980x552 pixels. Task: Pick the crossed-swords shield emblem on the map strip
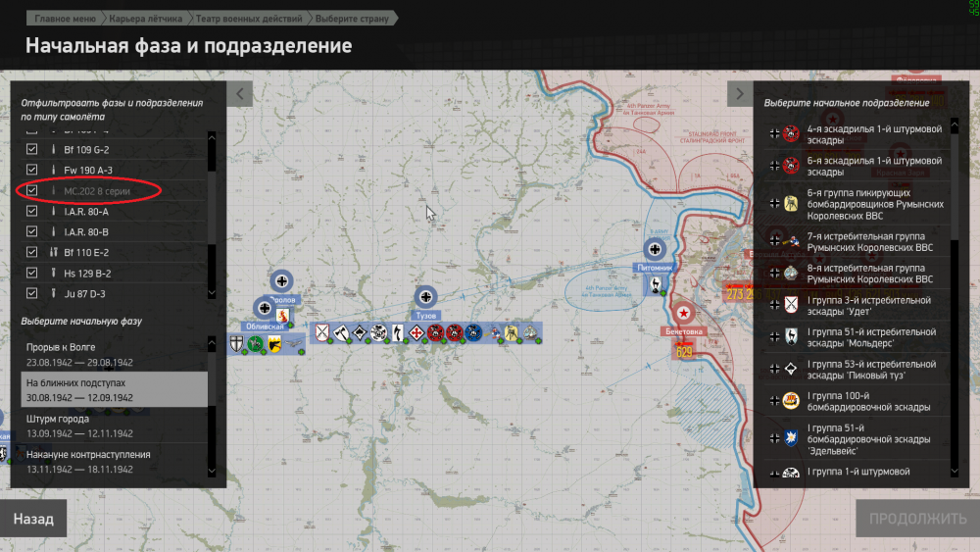(321, 332)
